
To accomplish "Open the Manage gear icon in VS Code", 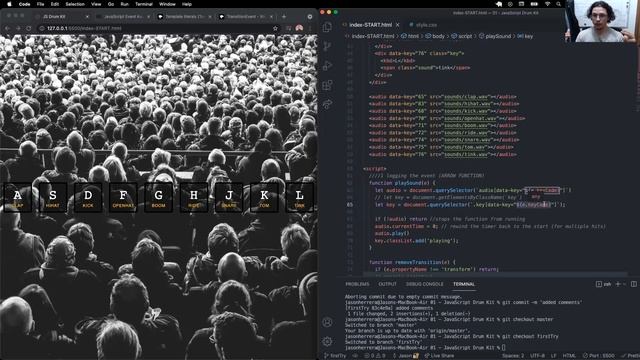I will click(x=327, y=341).
